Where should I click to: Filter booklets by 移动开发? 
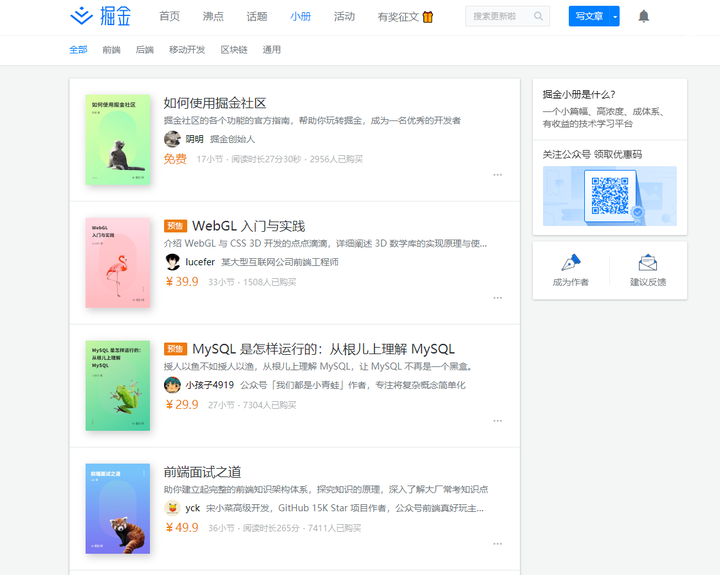(x=187, y=50)
